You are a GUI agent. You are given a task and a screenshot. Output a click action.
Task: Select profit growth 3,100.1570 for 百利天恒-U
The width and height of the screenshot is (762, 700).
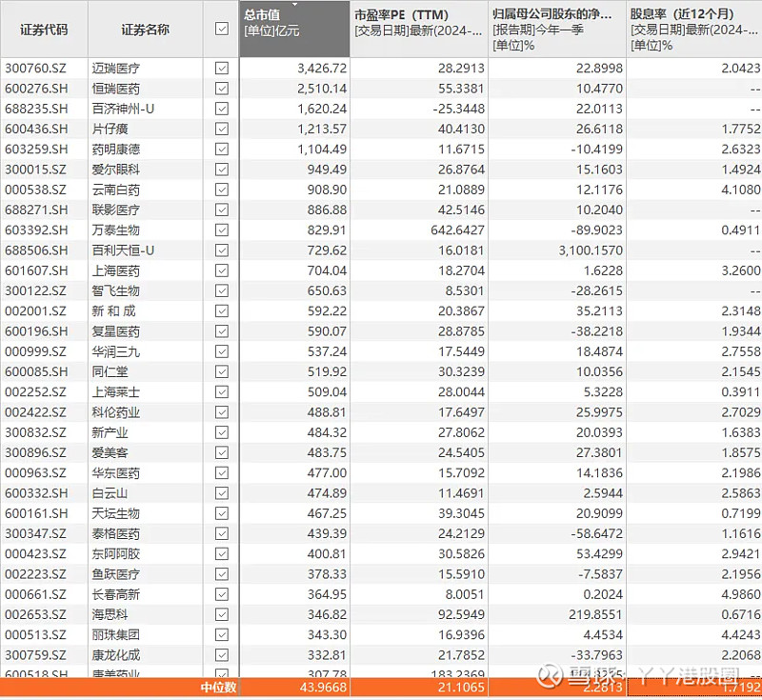(591, 250)
